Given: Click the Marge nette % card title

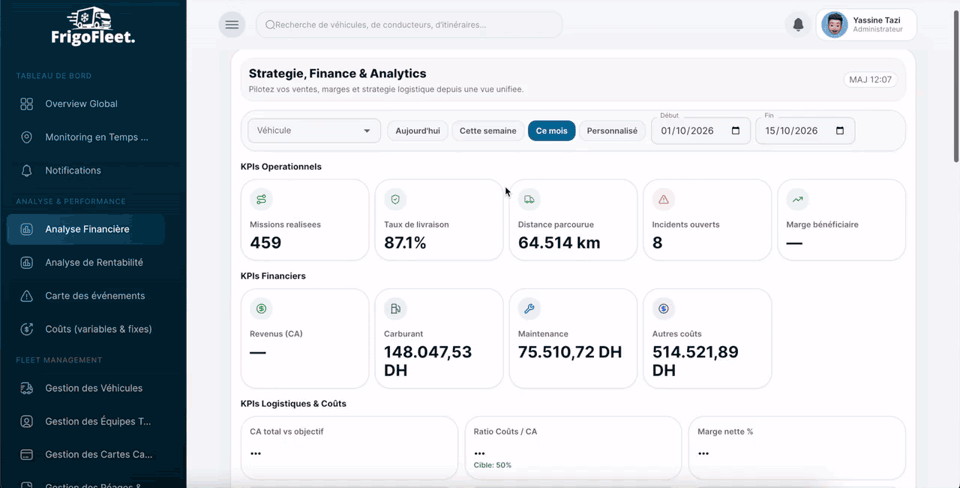Looking at the screenshot, I should coord(725,432).
